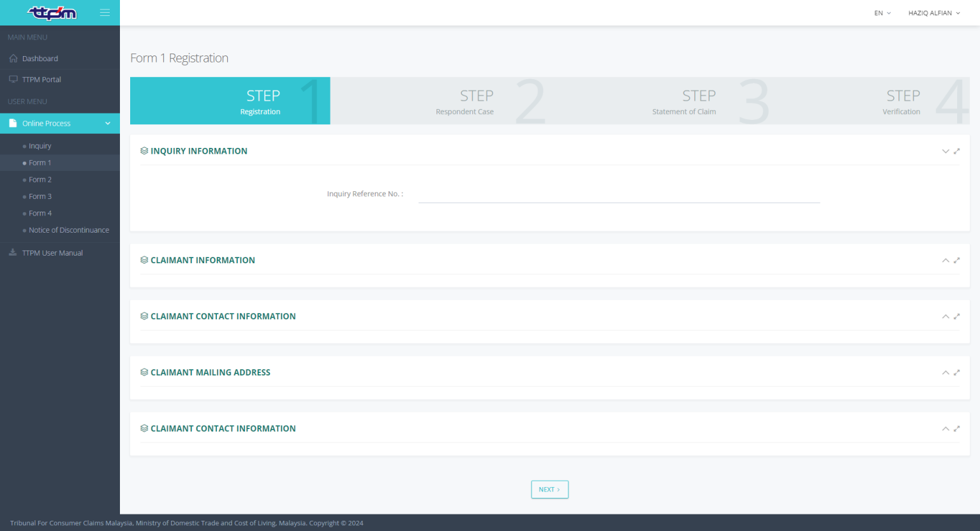Click the TTPM Portal monitor icon

click(x=13, y=80)
